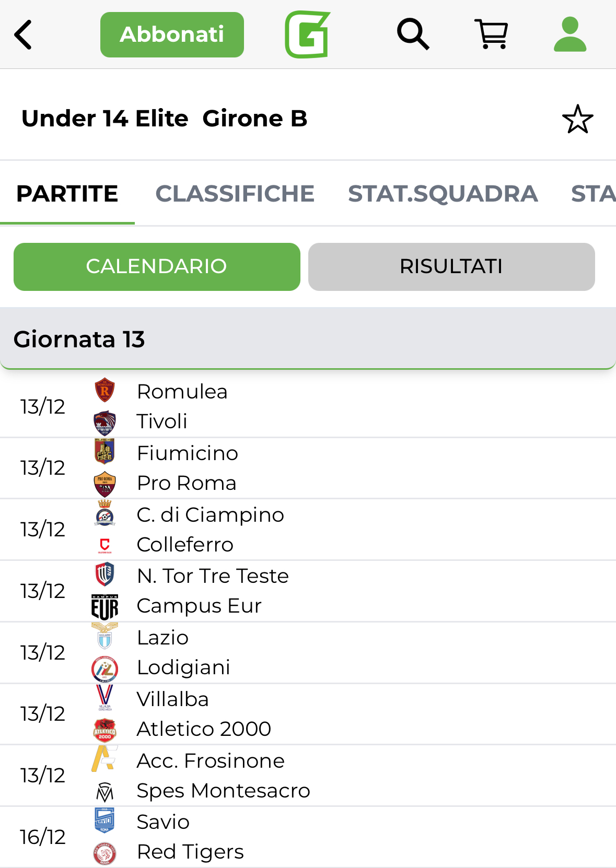Open the STAT.SQUADRA tab
The width and height of the screenshot is (616, 868).
(x=443, y=194)
